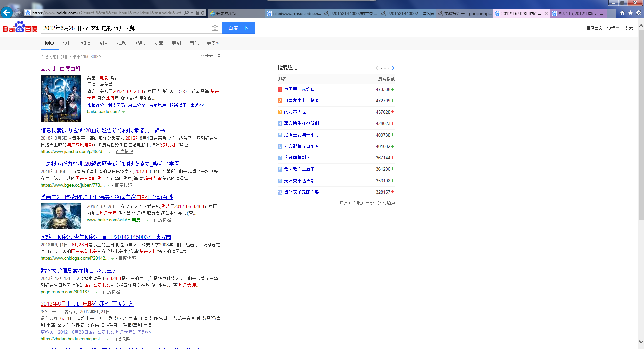
Task: Switch to the site:(www.ppsuc.edu.cn tab
Action: (x=293, y=13)
